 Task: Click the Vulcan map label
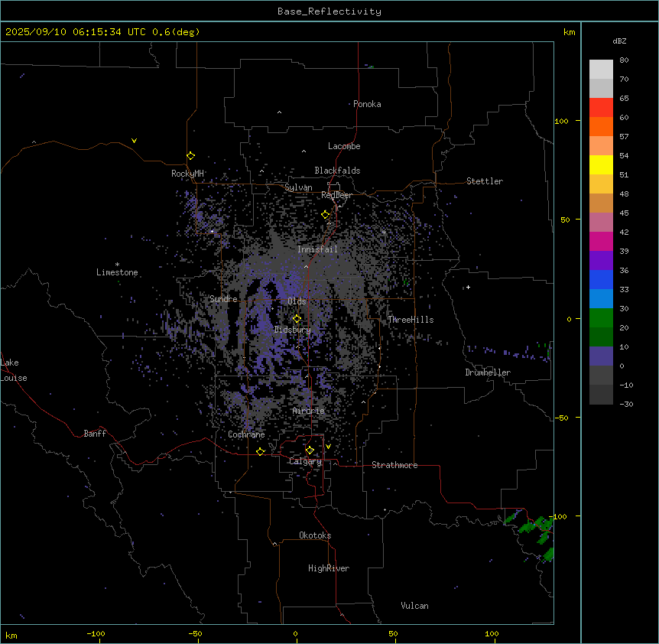(415, 606)
